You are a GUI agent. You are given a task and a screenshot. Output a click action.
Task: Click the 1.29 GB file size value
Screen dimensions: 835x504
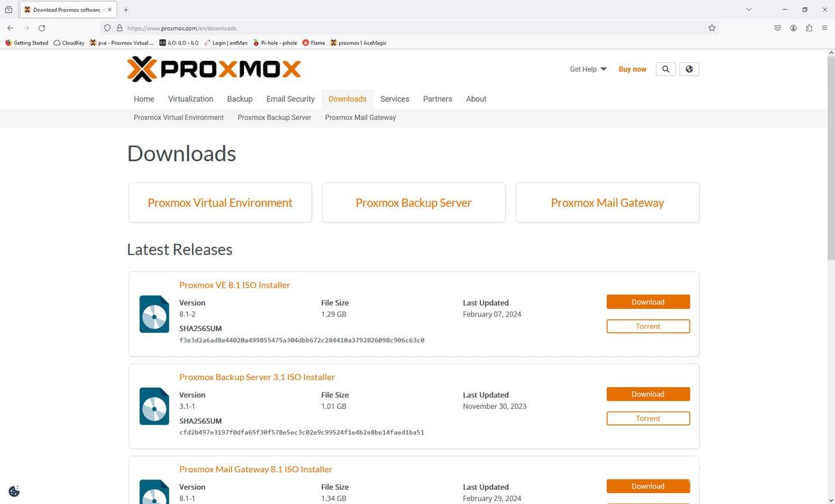(333, 315)
